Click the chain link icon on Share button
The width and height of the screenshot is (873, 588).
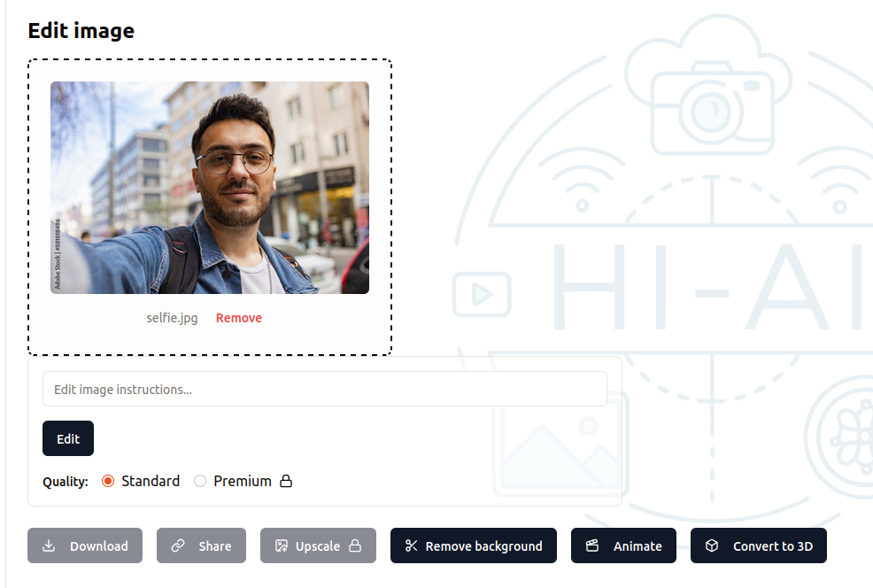click(176, 545)
